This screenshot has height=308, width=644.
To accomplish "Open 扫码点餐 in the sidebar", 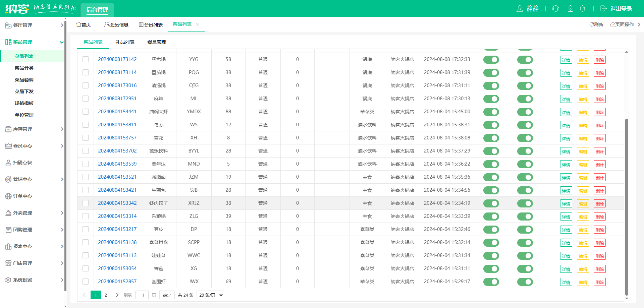I will (x=22, y=163).
